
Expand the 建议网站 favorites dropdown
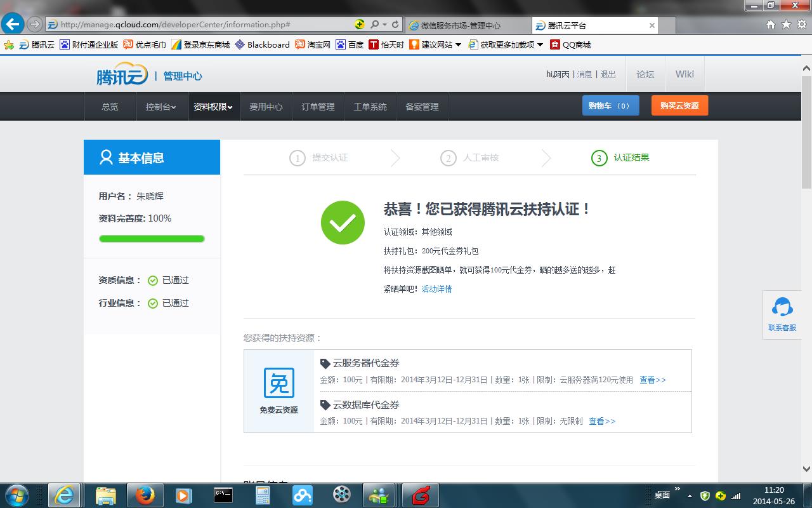(x=458, y=45)
